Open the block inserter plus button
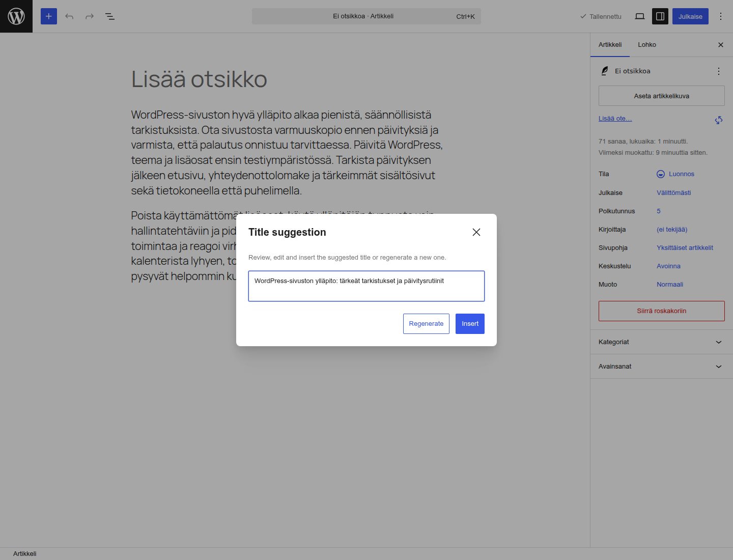 point(49,16)
